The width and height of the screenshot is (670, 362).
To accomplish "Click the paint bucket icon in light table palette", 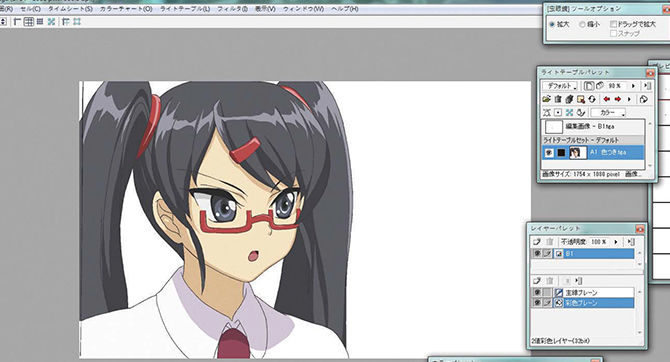I will [x=644, y=99].
